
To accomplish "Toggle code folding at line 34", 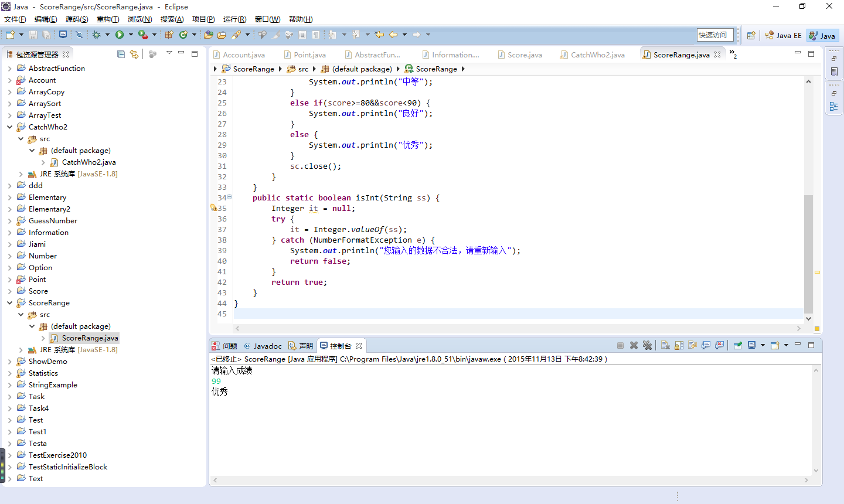I will pos(229,197).
